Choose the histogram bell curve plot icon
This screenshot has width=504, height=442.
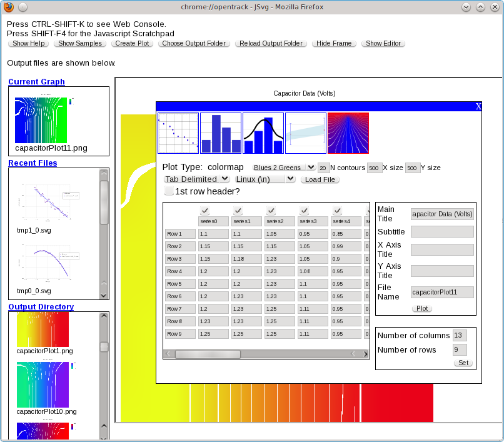coord(263,133)
